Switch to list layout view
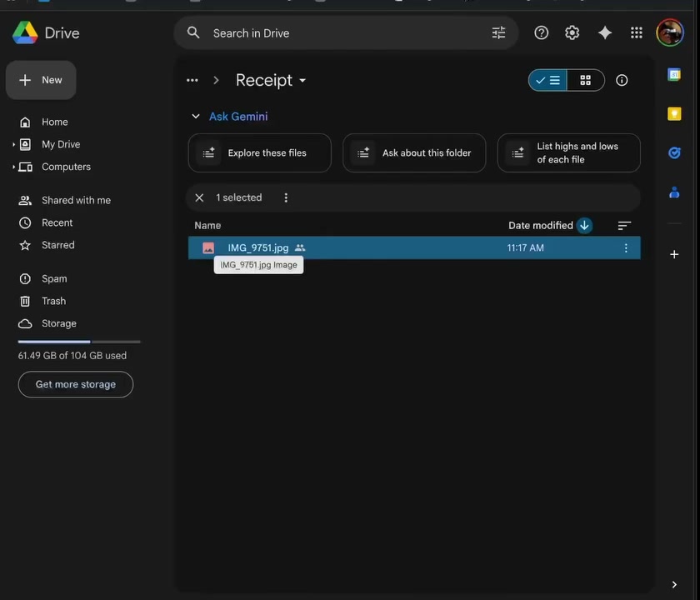The width and height of the screenshot is (700, 600). (547, 80)
